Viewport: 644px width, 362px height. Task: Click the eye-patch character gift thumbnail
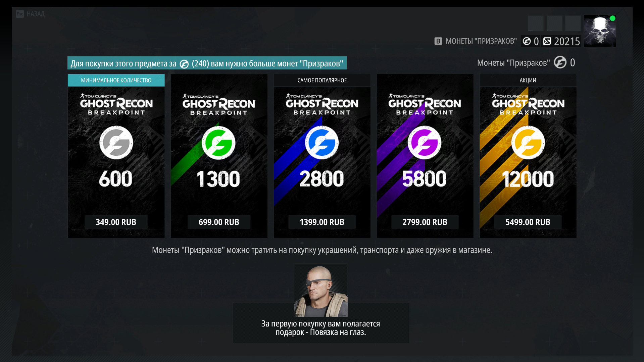[x=321, y=290]
